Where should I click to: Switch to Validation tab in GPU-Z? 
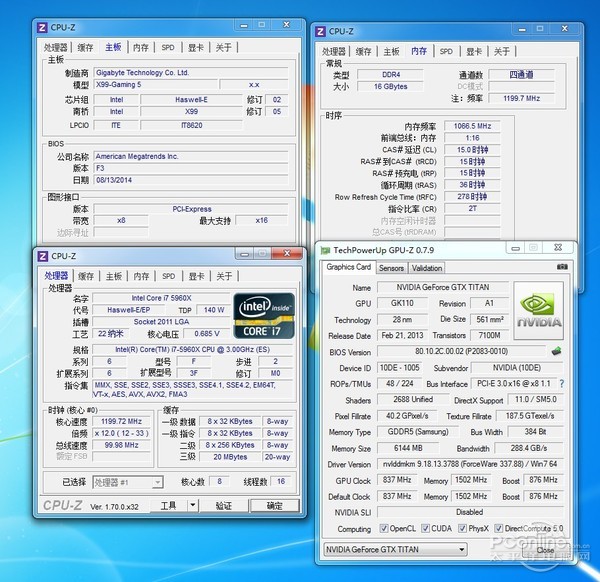(x=427, y=268)
